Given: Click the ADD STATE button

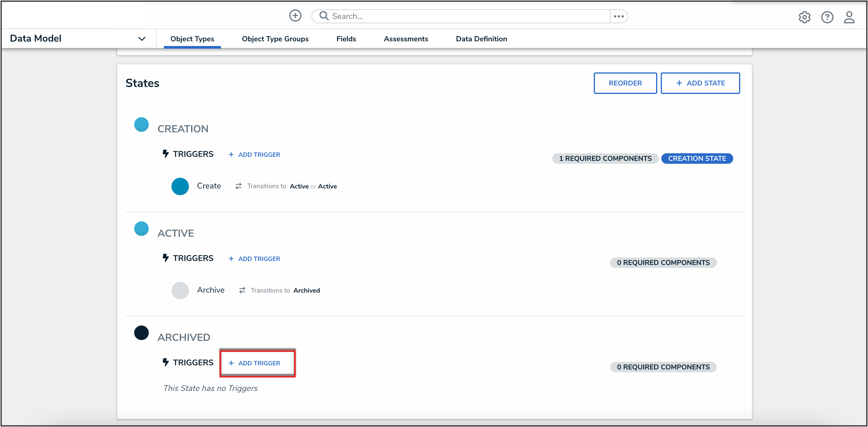Looking at the screenshot, I should pos(700,83).
